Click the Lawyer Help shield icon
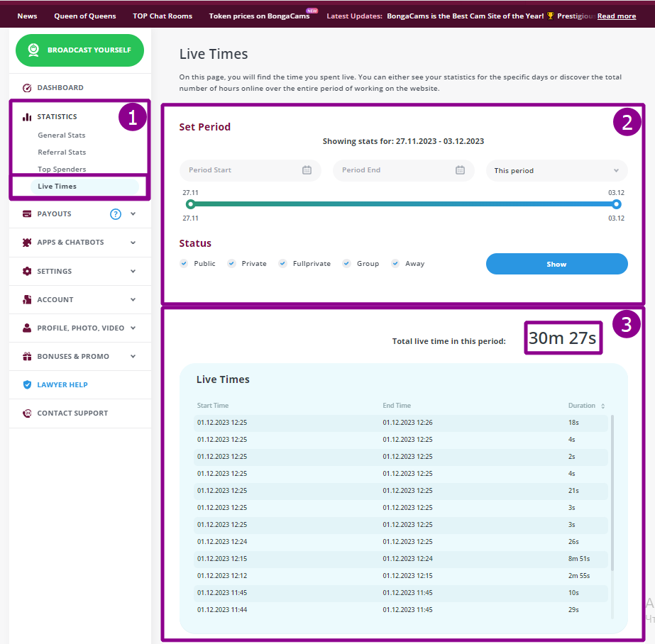The width and height of the screenshot is (655, 644). point(27,385)
